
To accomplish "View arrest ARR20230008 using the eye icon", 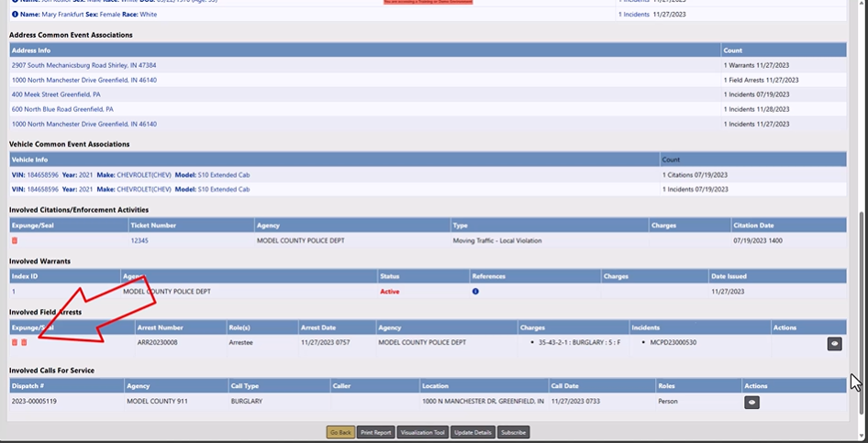I will (834, 343).
